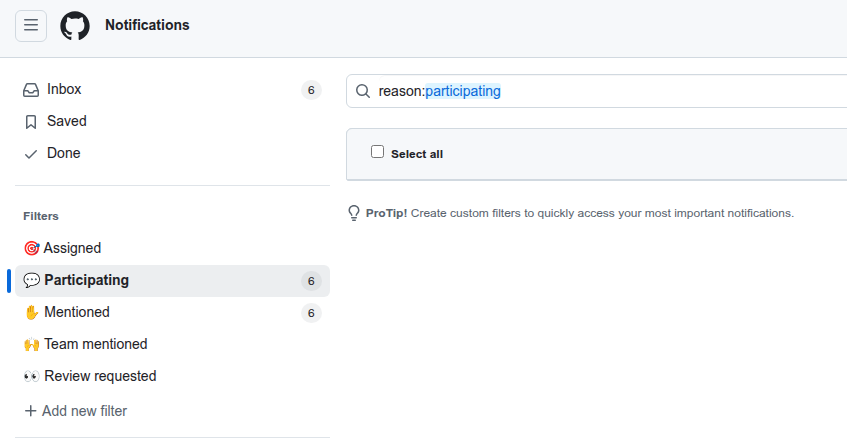Select the Team mentioned filter

tap(172, 345)
